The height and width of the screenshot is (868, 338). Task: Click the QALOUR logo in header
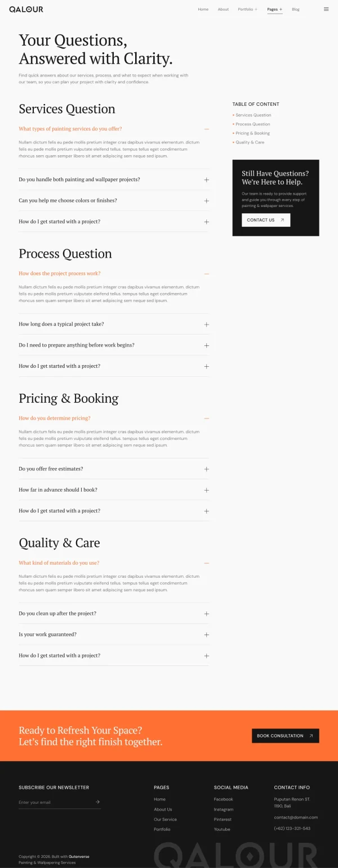26,10
